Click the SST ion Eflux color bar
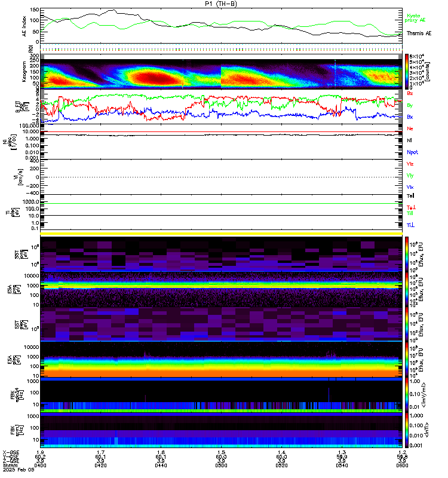448x478 pixels. pyautogui.click(x=407, y=254)
